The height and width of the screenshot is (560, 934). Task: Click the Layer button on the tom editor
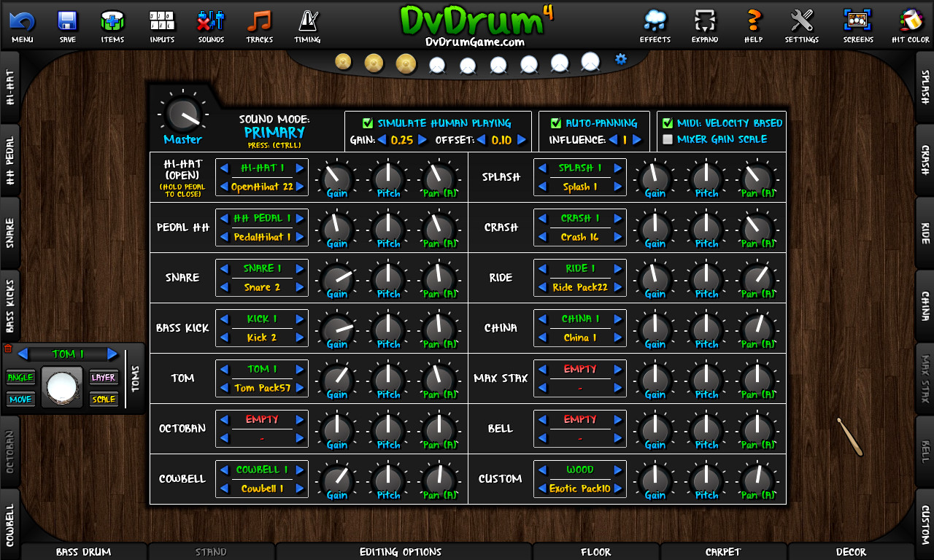[104, 376]
